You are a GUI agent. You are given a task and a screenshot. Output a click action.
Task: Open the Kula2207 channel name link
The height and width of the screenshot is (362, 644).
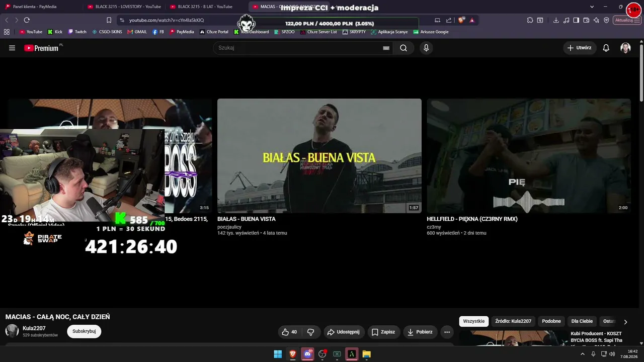(34, 328)
